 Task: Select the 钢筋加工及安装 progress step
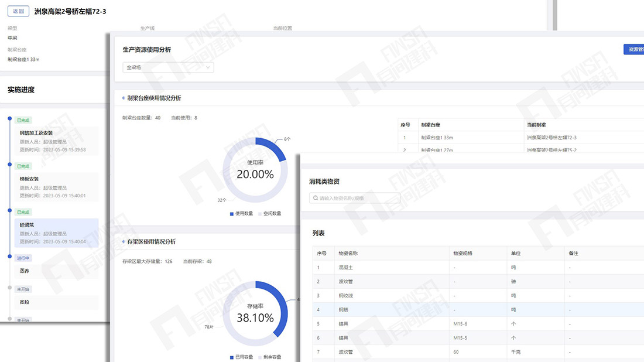tap(57, 141)
